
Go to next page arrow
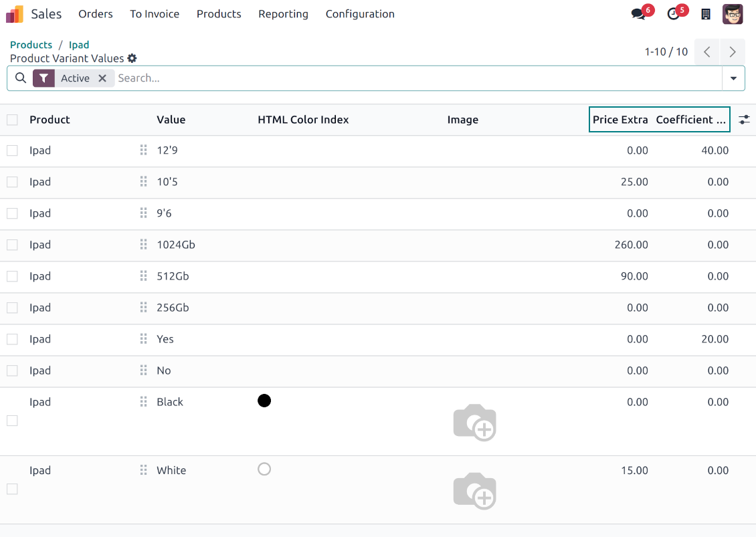tap(733, 51)
